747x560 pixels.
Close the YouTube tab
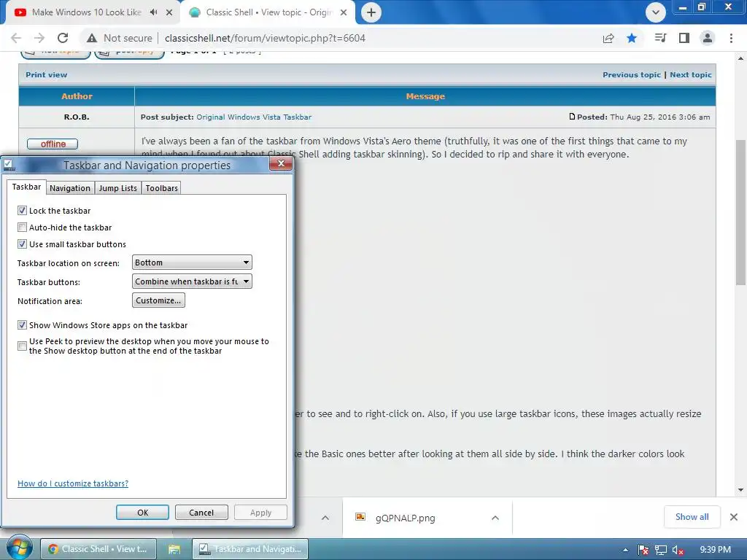pos(169,12)
